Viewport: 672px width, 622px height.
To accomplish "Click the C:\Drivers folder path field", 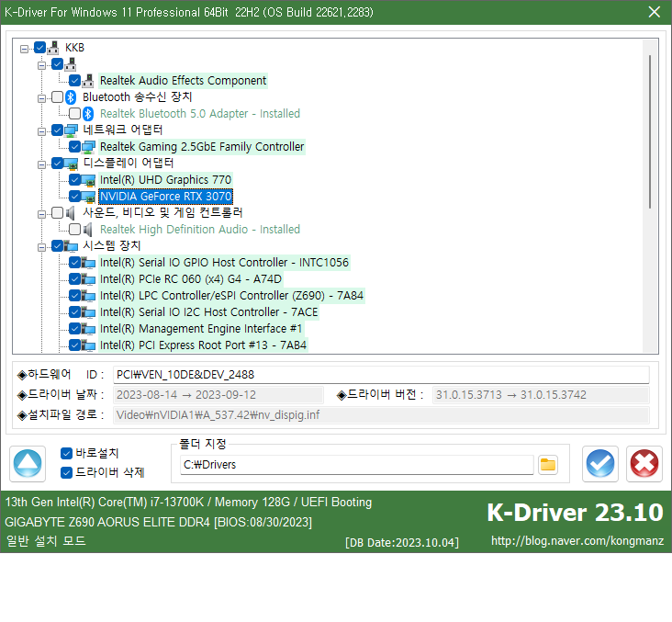I will [356, 465].
